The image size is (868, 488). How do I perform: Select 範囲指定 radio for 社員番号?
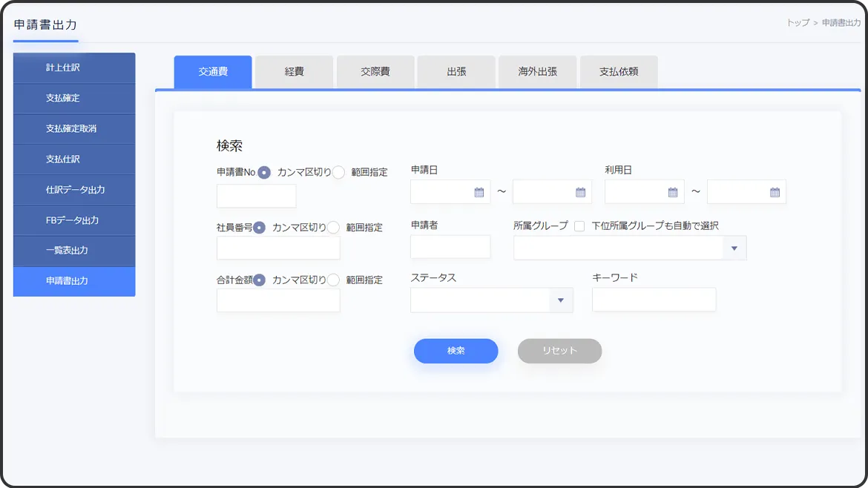coord(334,228)
